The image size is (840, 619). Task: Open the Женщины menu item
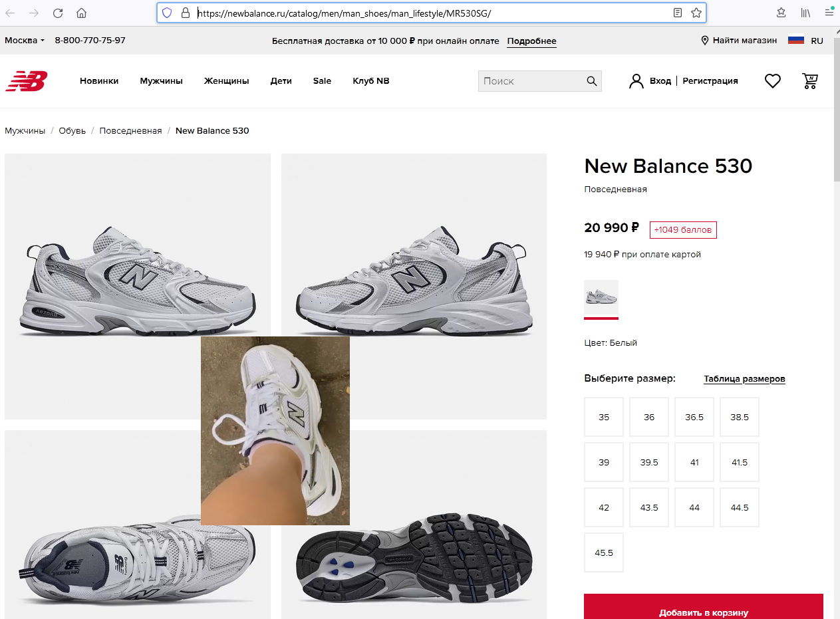[226, 81]
